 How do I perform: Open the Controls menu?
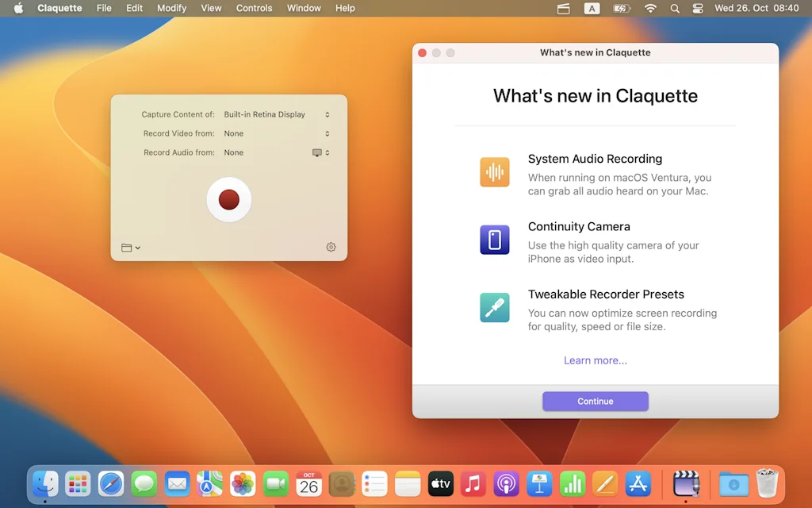(254, 8)
